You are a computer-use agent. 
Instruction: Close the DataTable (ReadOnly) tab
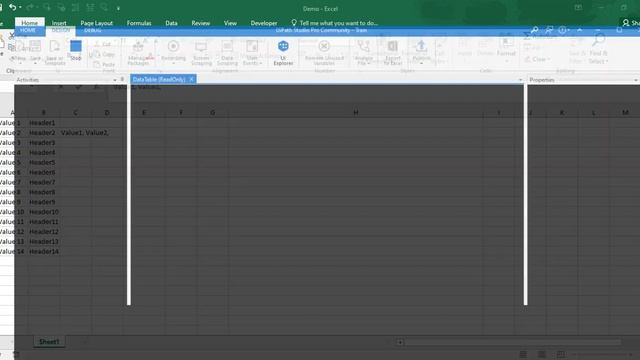(x=191, y=79)
